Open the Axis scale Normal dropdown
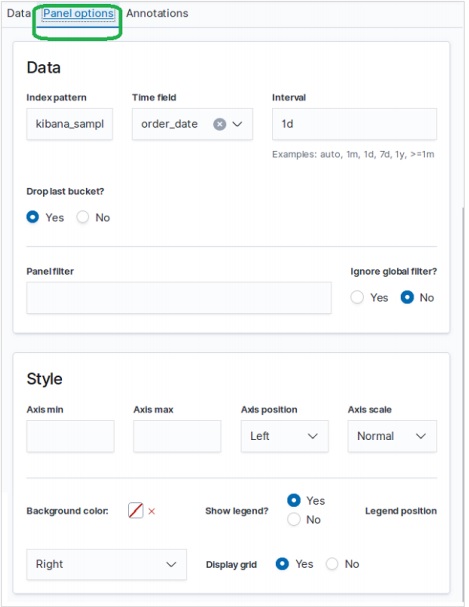469x607 pixels. pos(392,436)
